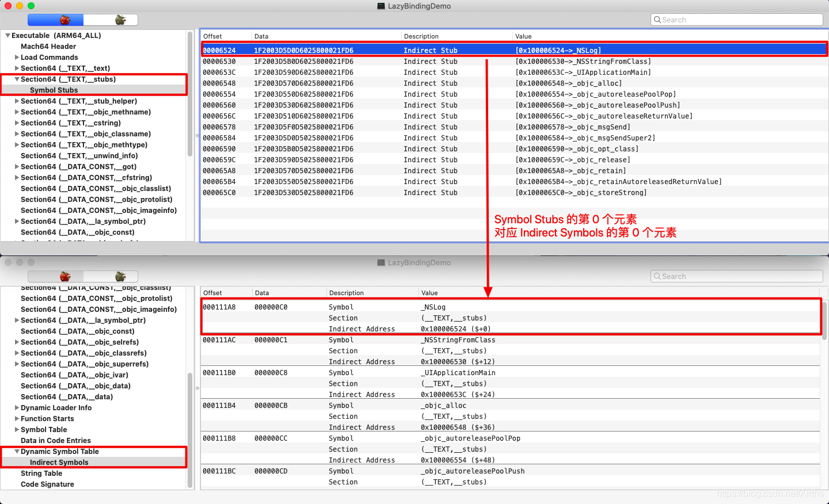Expand Function Starts node
Image resolution: width=829 pixels, height=504 pixels.
click(x=17, y=419)
